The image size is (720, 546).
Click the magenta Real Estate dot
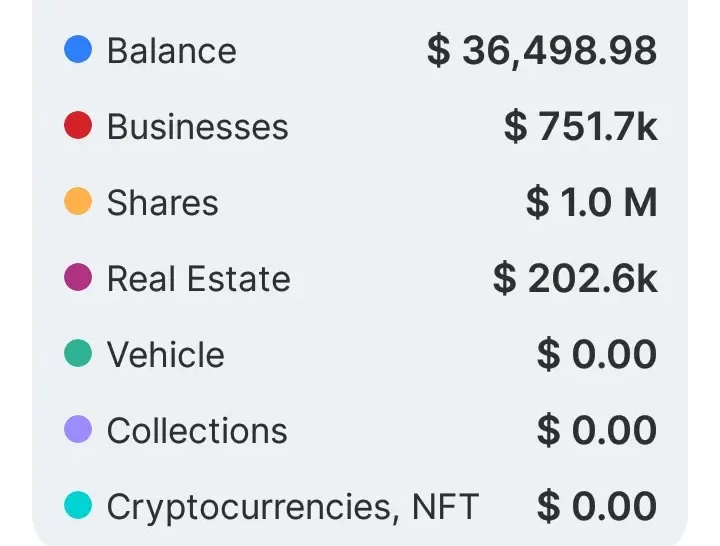tap(78, 277)
